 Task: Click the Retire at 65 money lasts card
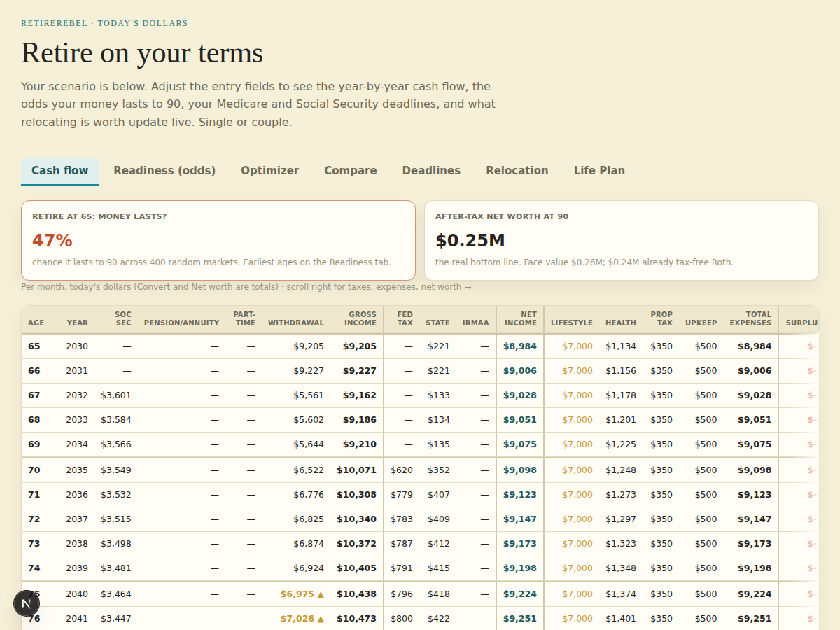coord(218,241)
